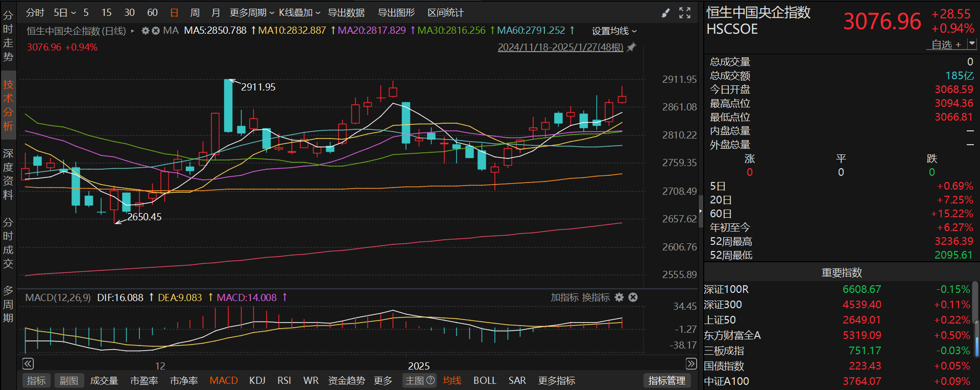980x390 pixels.
Task: Open 深度资料 sidebar tab
Action: (8, 174)
